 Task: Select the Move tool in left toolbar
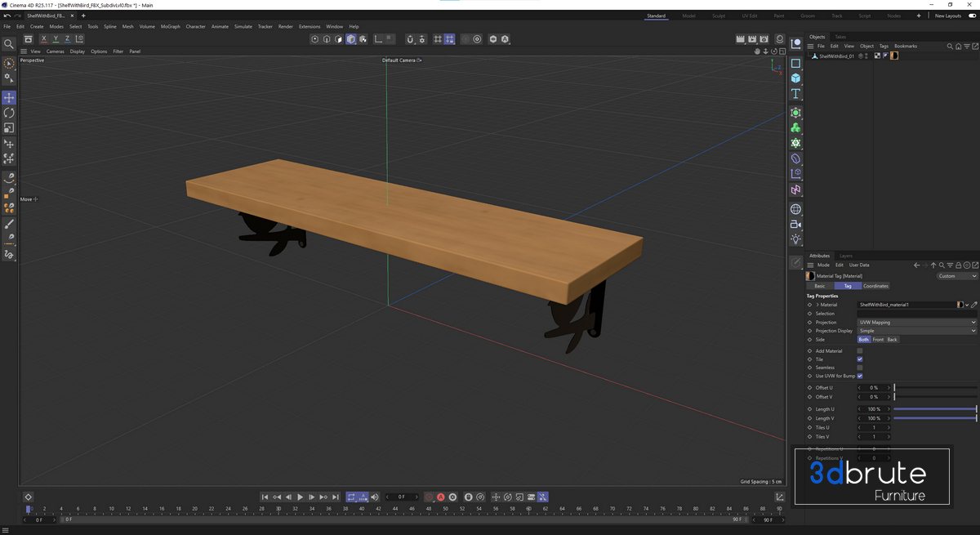point(9,97)
